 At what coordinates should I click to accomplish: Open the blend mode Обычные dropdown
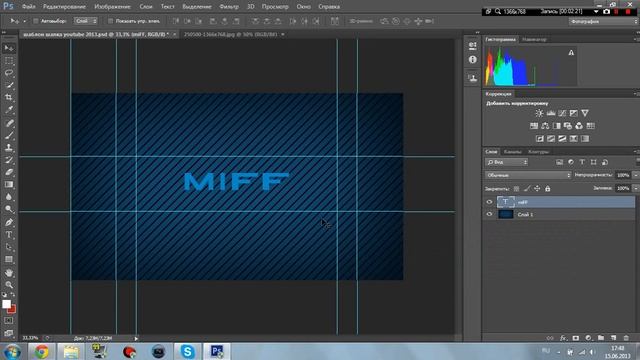tap(528, 175)
